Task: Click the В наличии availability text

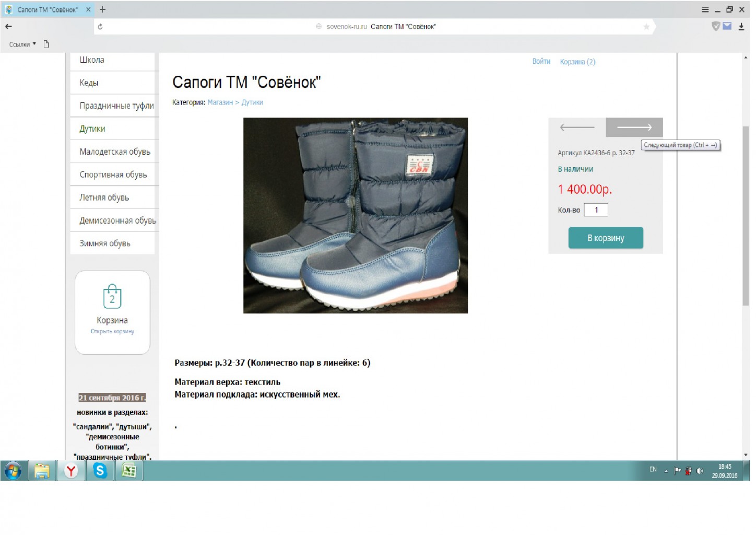Action: click(575, 169)
